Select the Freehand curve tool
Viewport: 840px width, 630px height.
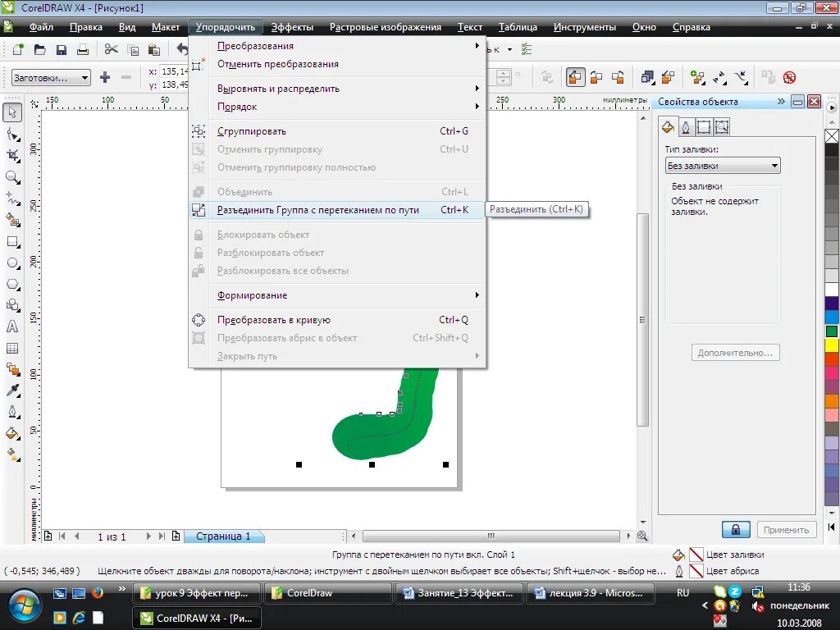(x=12, y=199)
